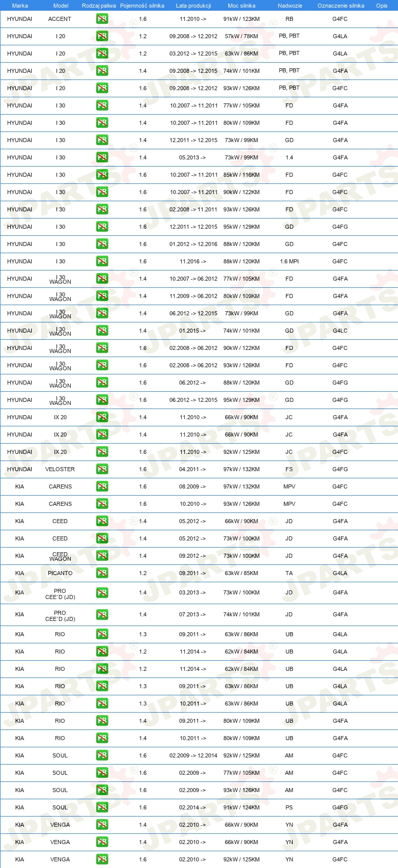Click the petrol icon in the Pro Cee'd 07.2013 row

(102, 614)
